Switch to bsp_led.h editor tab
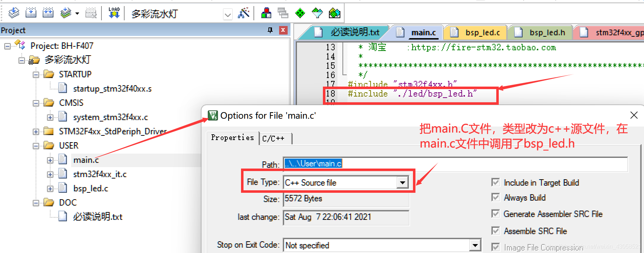The image size is (644, 253). (x=541, y=32)
